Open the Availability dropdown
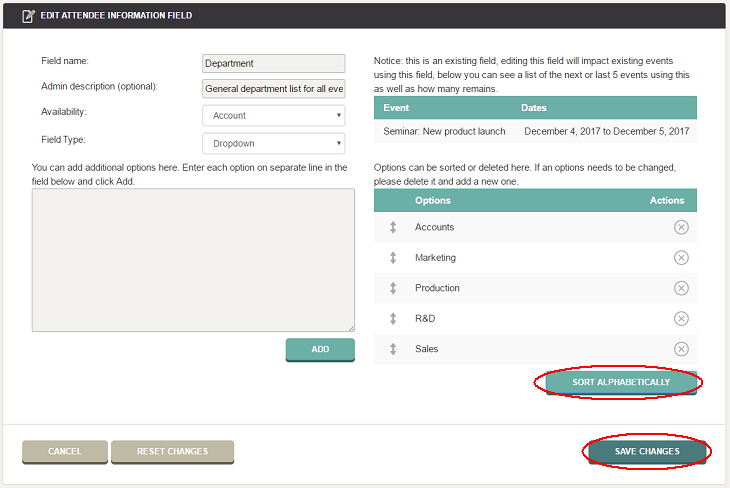Image resolution: width=730 pixels, height=488 pixels. [x=274, y=115]
